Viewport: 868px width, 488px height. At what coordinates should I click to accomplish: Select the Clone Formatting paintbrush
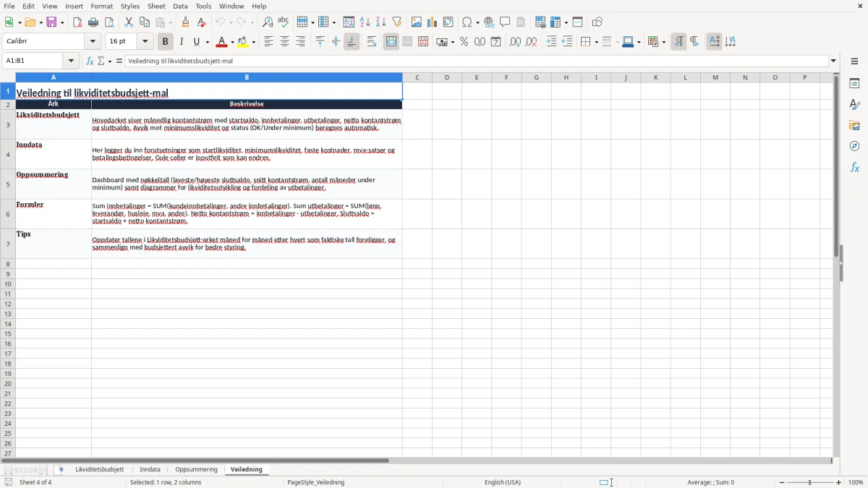[185, 22]
